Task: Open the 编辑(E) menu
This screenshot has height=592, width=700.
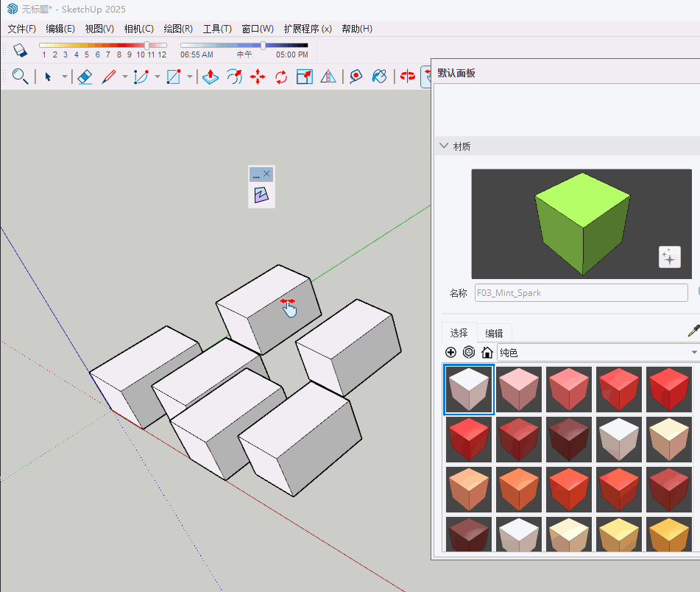Action: [60, 29]
